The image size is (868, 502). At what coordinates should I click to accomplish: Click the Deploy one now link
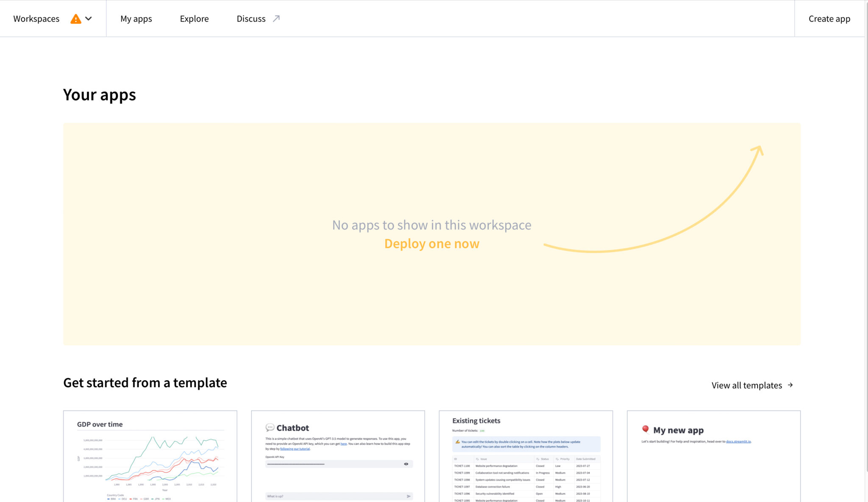(431, 244)
